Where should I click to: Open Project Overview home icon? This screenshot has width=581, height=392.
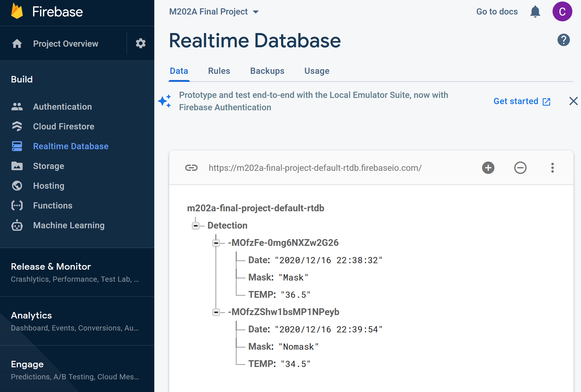[x=17, y=44]
